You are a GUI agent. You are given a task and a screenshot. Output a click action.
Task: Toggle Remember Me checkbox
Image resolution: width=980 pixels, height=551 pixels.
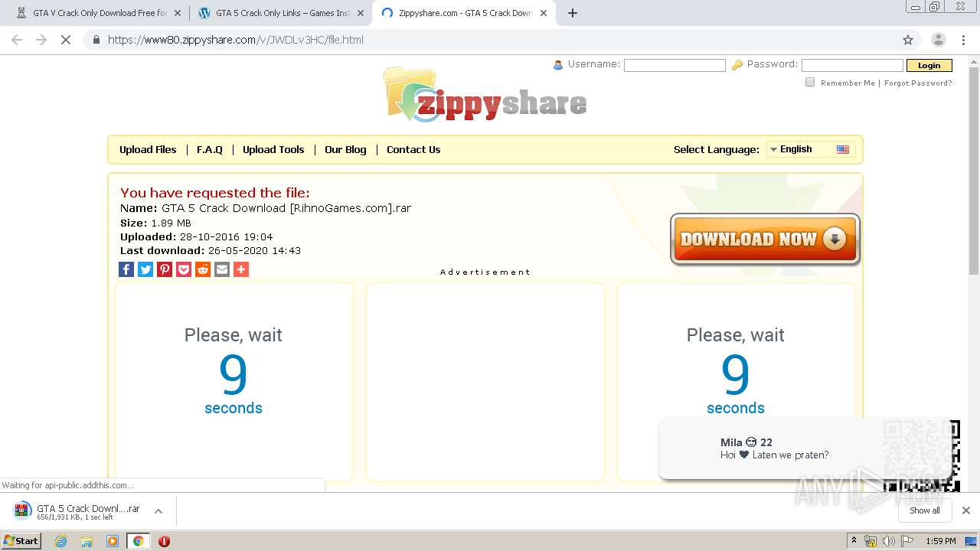(x=810, y=82)
